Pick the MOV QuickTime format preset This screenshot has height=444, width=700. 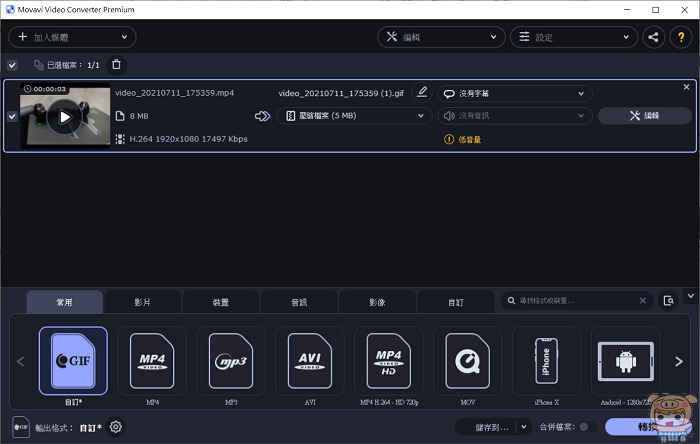click(x=467, y=361)
